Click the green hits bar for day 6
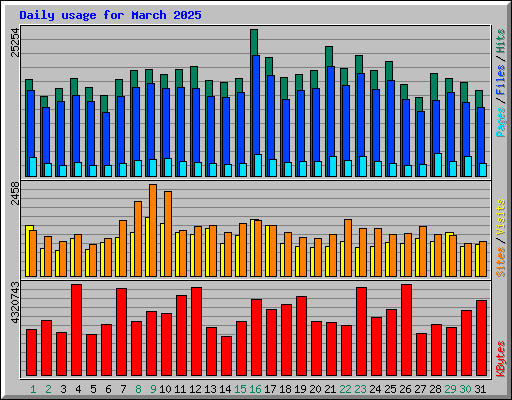The image size is (512, 400). pyautogui.click(x=104, y=104)
